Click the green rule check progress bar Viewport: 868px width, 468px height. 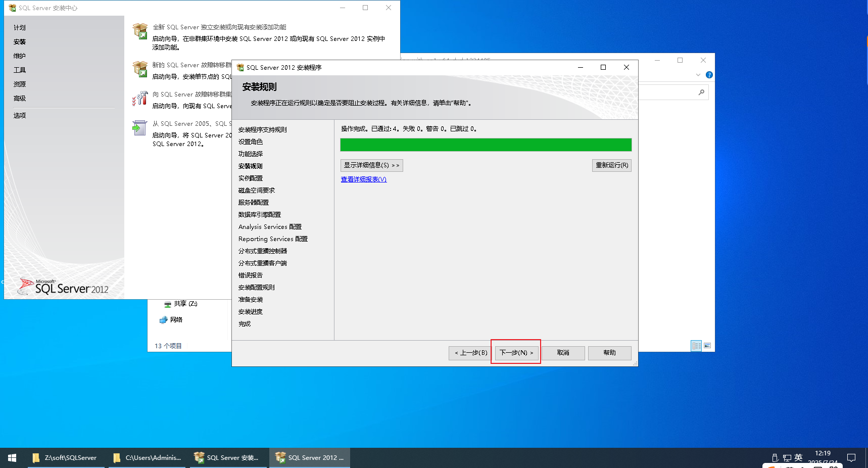tap(486, 145)
